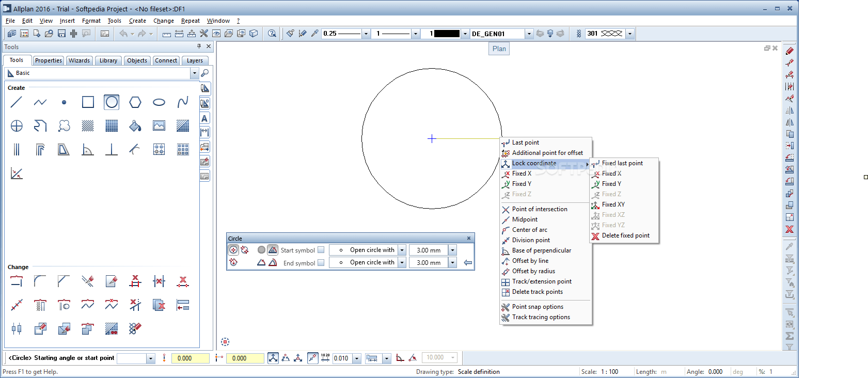The width and height of the screenshot is (868, 378).
Task: Switch to the Wizards tab
Action: click(x=79, y=60)
